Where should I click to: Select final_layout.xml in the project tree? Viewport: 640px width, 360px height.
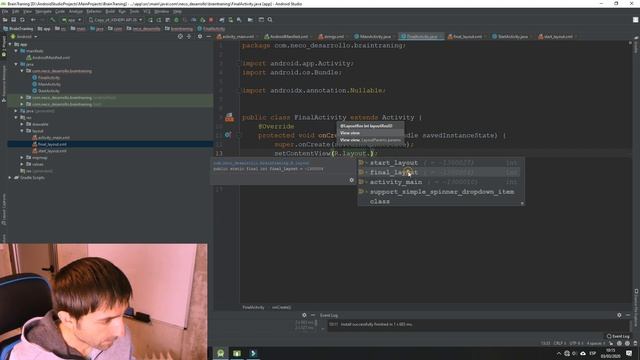click(x=52, y=144)
